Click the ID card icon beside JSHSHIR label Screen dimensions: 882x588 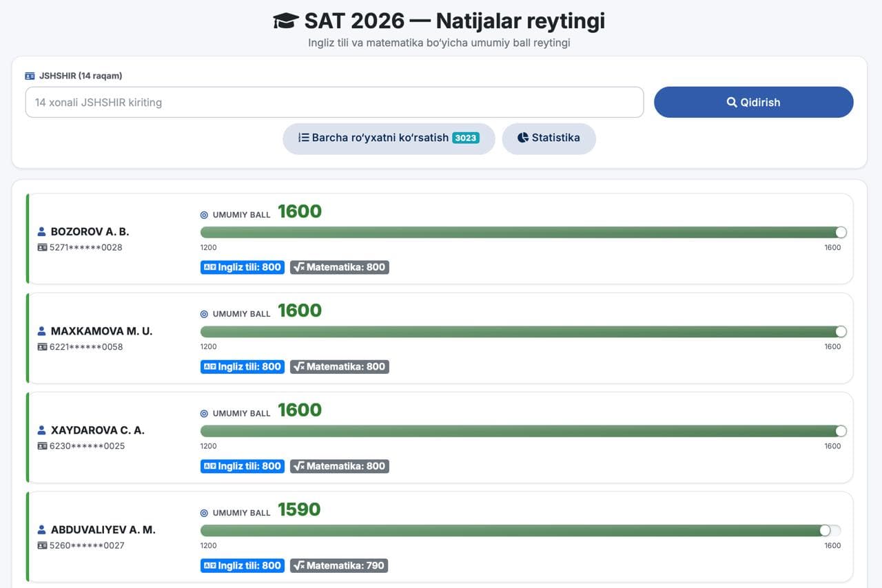tap(30, 76)
